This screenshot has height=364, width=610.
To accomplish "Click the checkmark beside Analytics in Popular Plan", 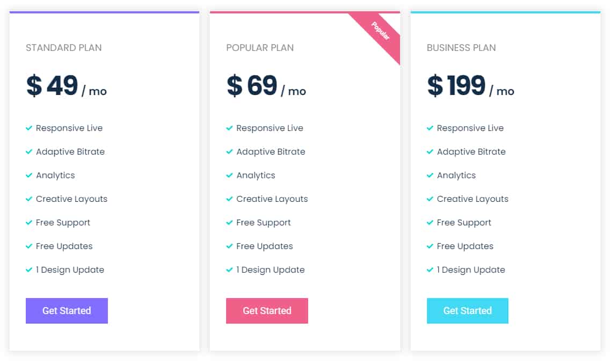I will click(229, 175).
